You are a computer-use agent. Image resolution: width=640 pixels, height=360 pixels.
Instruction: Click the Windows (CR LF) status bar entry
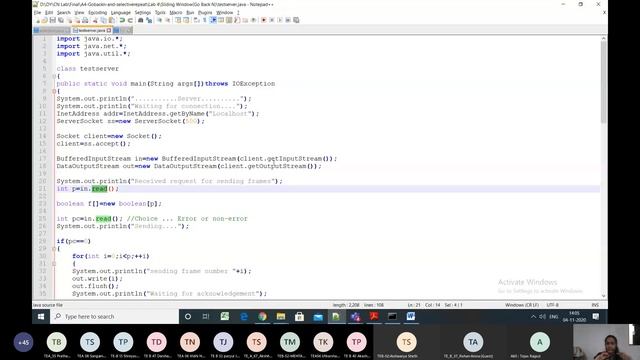tap(522, 305)
